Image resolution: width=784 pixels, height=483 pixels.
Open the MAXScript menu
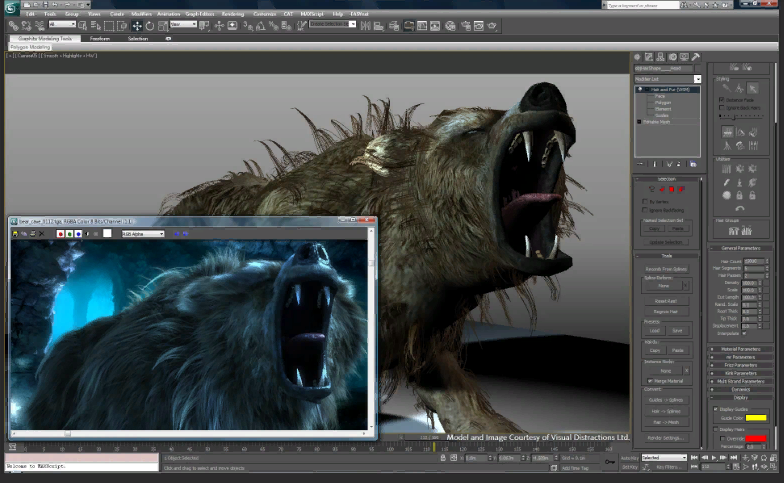312,14
